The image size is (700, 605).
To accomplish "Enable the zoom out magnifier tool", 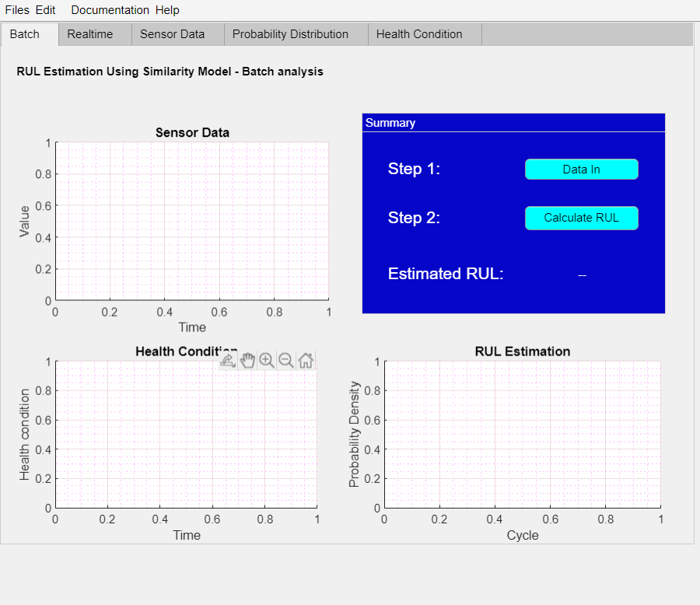I will (285, 360).
